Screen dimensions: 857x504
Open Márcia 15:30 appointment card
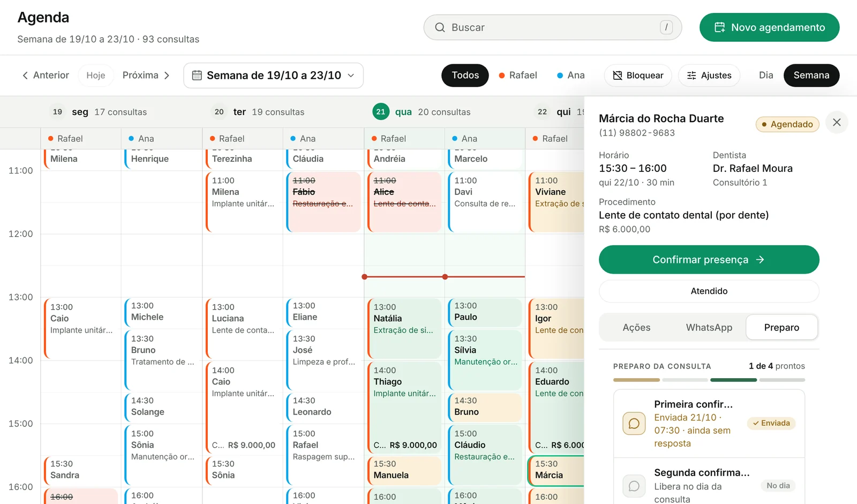click(557, 470)
